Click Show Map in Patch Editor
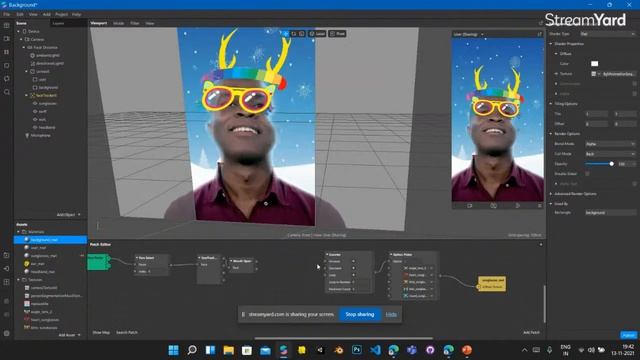 pyautogui.click(x=101, y=333)
